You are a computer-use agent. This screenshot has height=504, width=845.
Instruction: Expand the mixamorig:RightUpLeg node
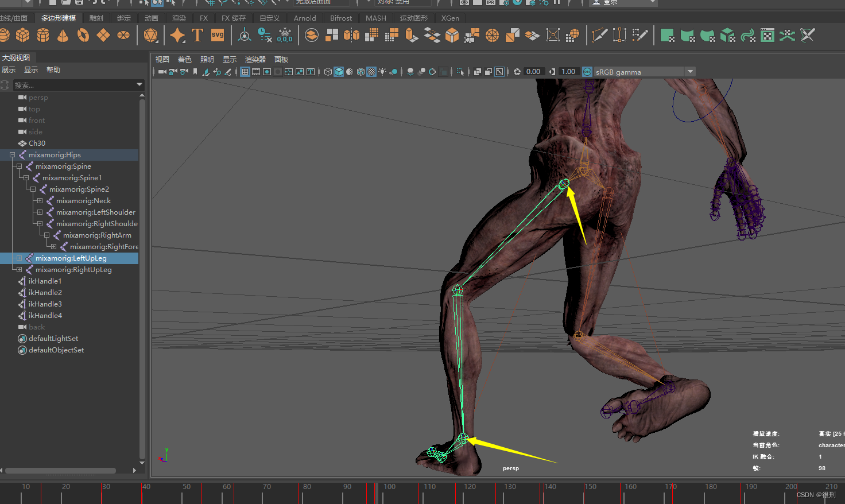[x=19, y=269]
